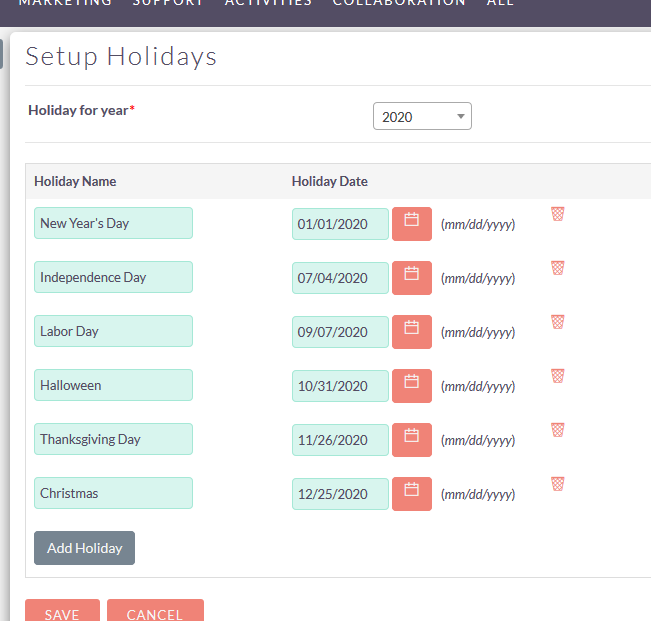The height and width of the screenshot is (621, 651).
Task: Edit the New Year's Day name field
Action: coord(113,223)
